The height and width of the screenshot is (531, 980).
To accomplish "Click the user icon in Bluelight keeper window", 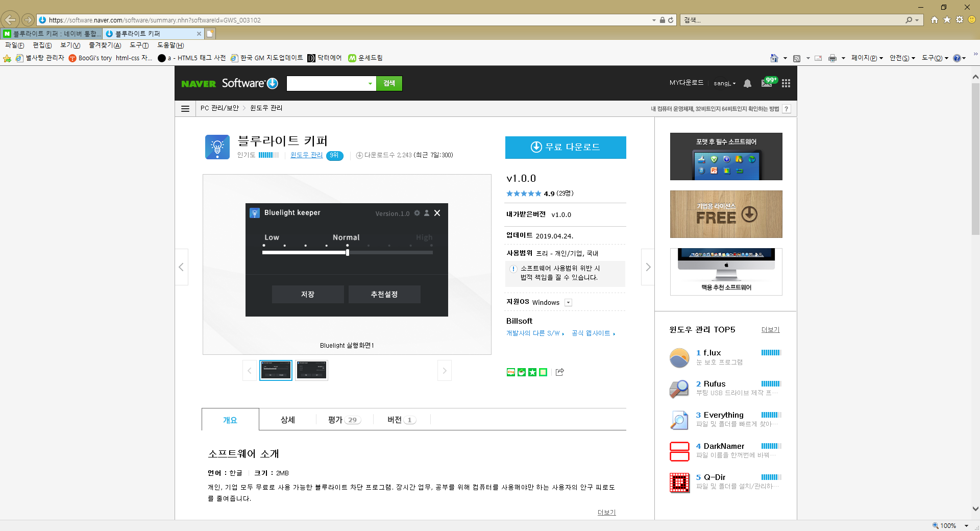I will 427,213.
